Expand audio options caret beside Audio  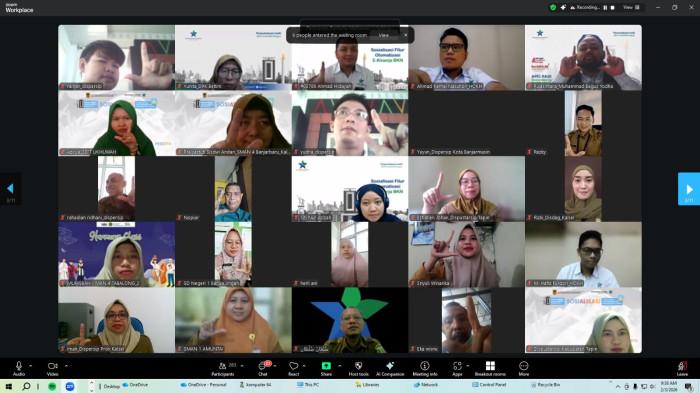tap(30, 366)
